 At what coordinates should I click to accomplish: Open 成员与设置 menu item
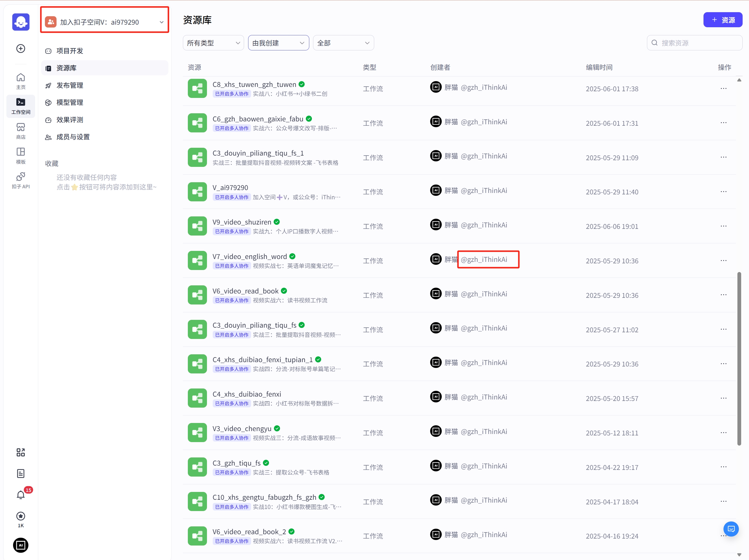click(73, 137)
